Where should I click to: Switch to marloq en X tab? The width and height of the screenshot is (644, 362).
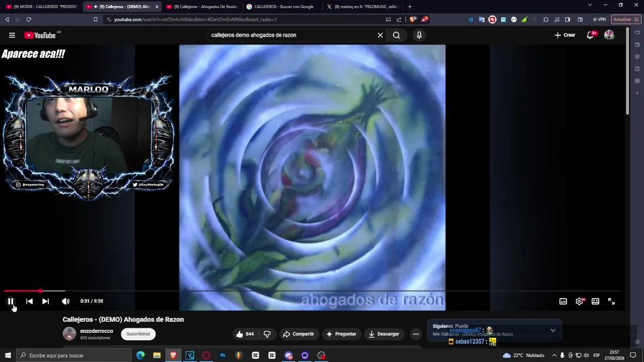[x=362, y=7]
